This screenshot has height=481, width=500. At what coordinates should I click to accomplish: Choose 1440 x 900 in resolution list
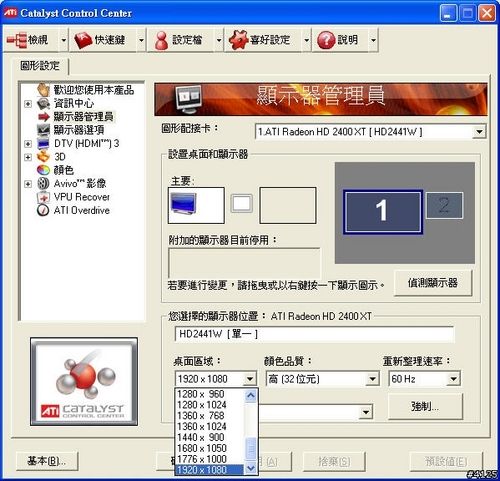point(210,437)
